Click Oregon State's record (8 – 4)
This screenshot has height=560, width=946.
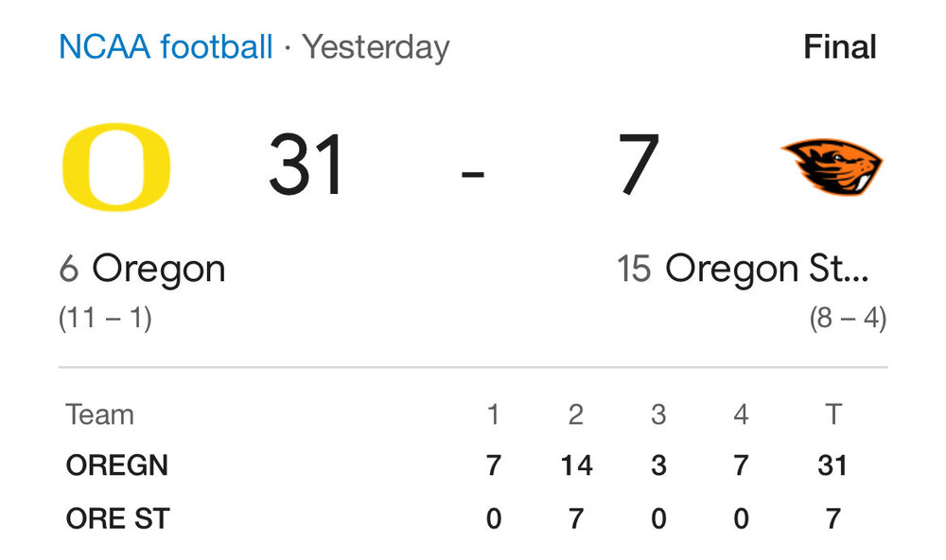point(848,319)
